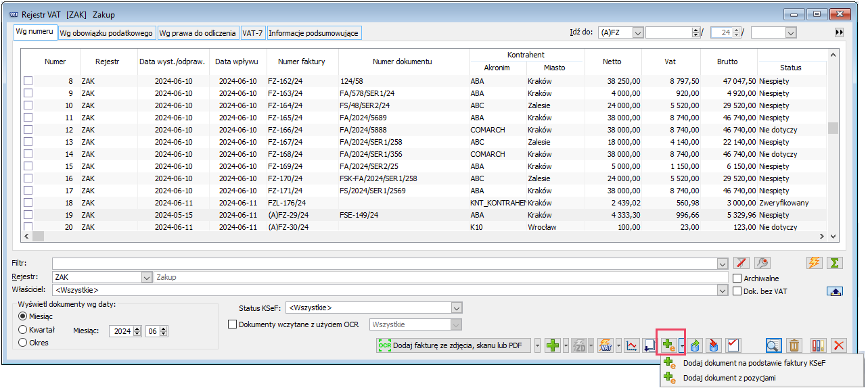The image size is (868, 390).
Task: Tick the checkbox for row number 8
Action: coord(28,81)
